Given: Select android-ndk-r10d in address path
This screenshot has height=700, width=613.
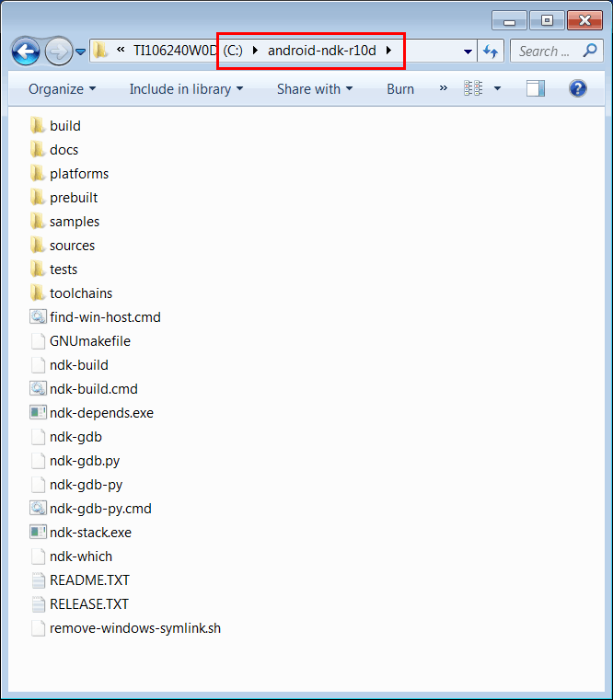Looking at the screenshot, I should [x=322, y=51].
